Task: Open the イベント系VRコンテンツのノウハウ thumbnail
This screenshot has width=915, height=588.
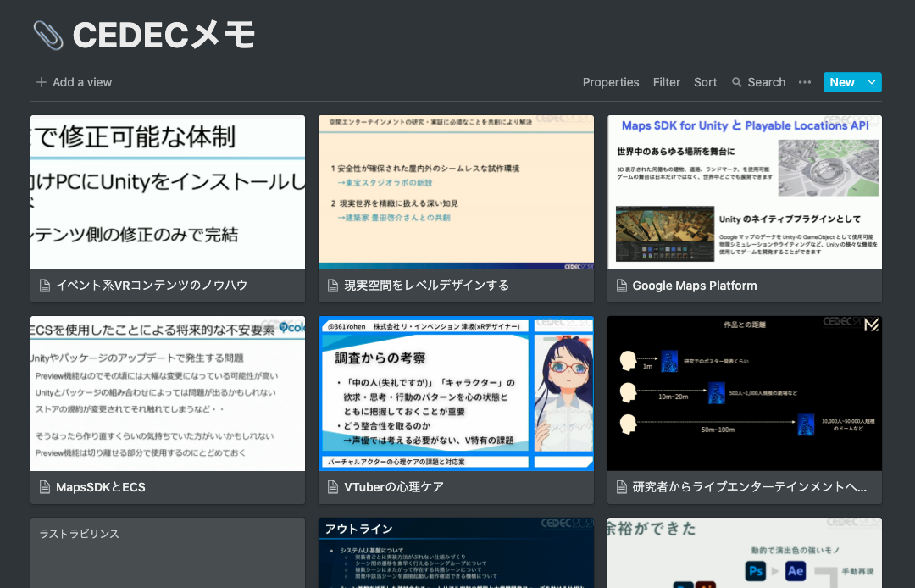Action: (x=168, y=192)
